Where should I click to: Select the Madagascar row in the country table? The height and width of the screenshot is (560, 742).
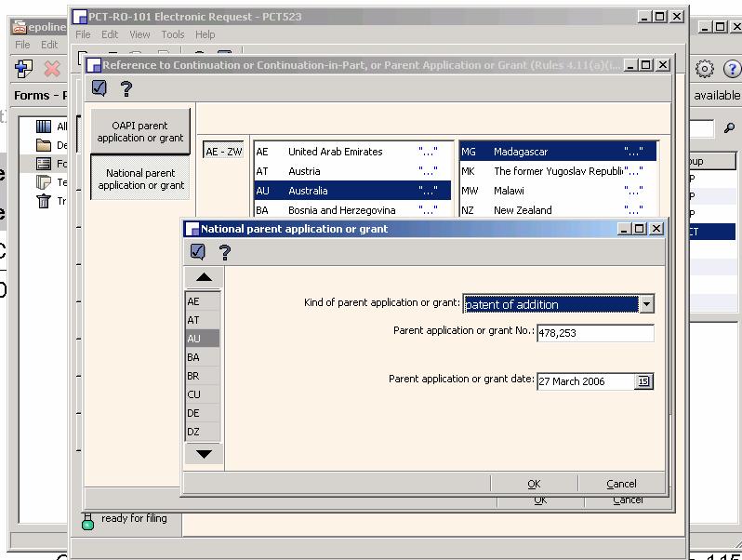558,152
